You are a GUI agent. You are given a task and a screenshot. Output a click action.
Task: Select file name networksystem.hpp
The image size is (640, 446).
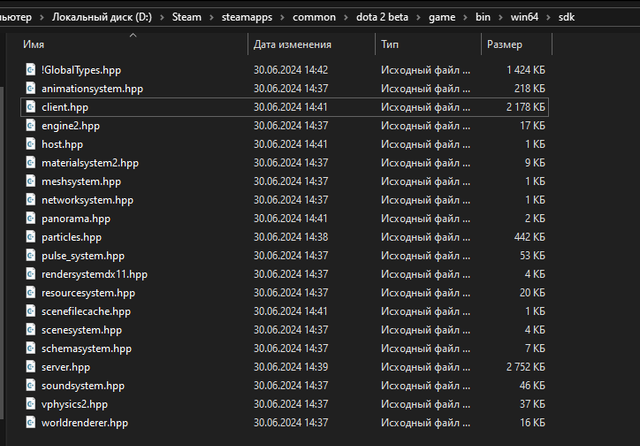(87, 200)
